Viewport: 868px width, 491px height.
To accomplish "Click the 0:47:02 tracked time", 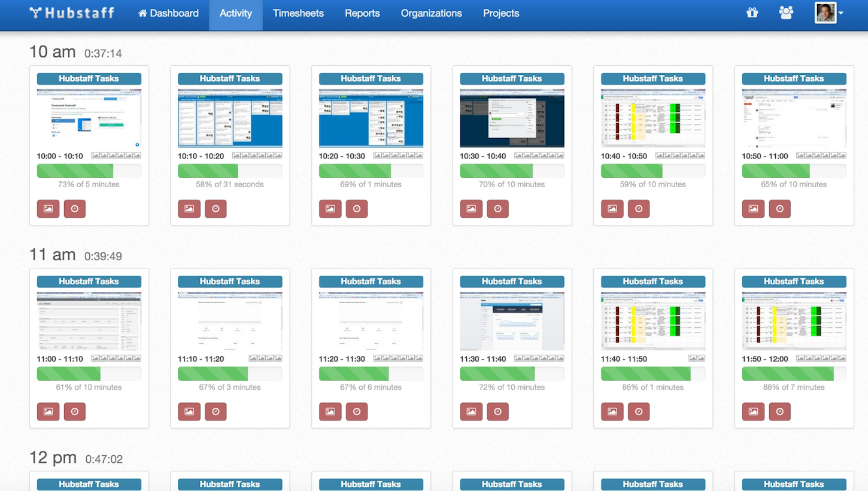I will click(x=104, y=459).
